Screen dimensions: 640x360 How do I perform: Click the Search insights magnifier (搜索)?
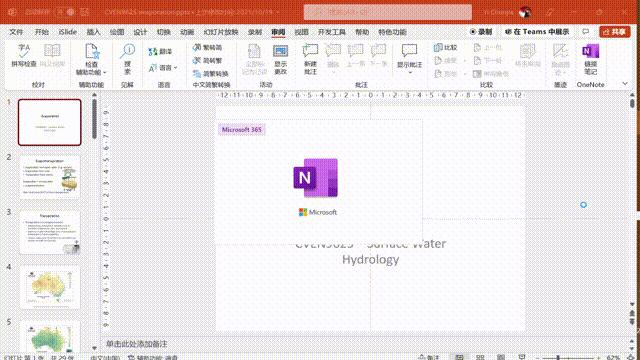click(127, 59)
